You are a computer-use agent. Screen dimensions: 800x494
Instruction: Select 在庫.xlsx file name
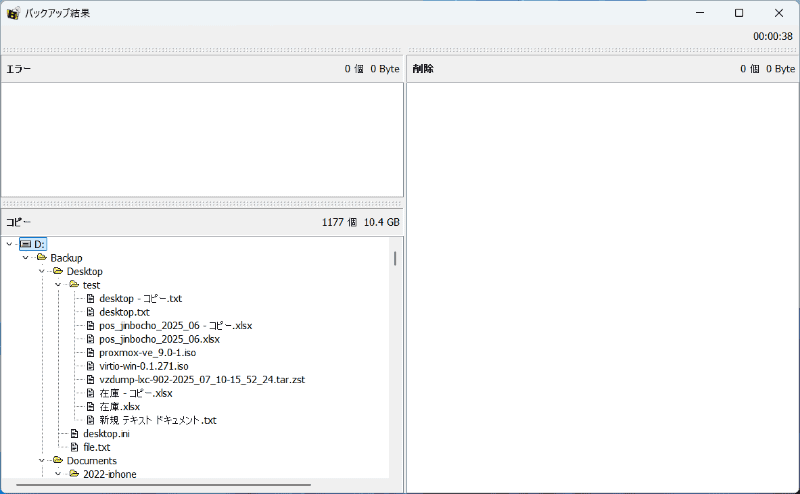point(119,406)
